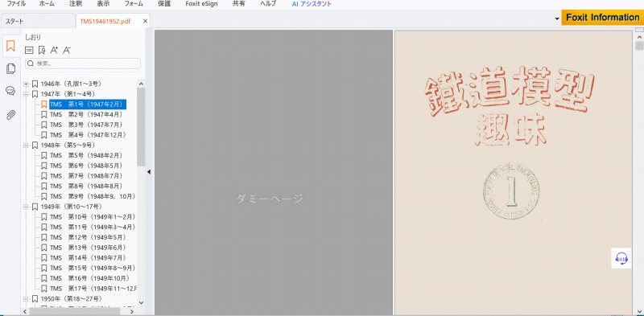Collapse the bookmarks panel with side arrow

[149, 172]
